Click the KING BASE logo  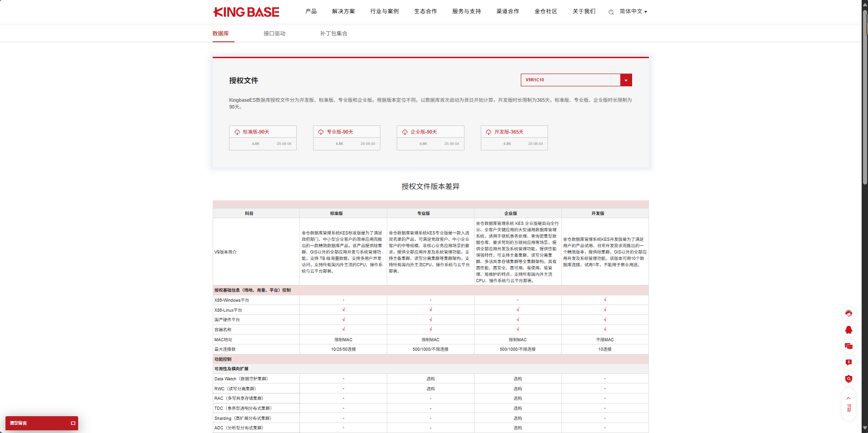(246, 12)
